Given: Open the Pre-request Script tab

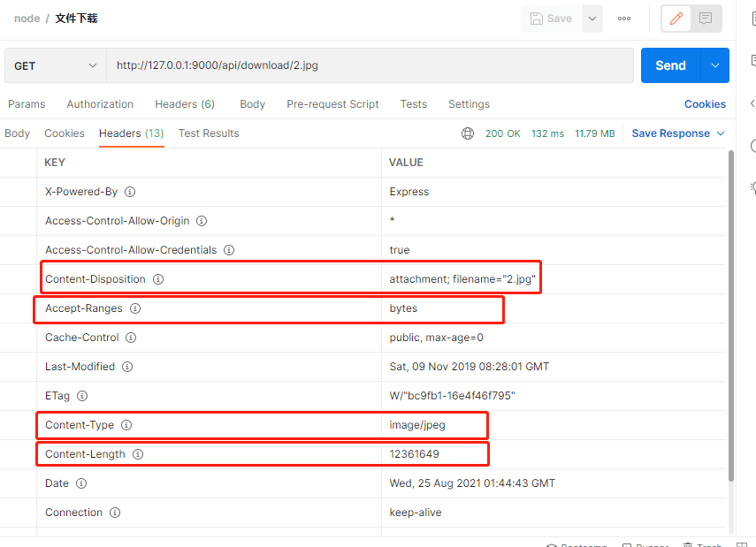Looking at the screenshot, I should click(332, 104).
